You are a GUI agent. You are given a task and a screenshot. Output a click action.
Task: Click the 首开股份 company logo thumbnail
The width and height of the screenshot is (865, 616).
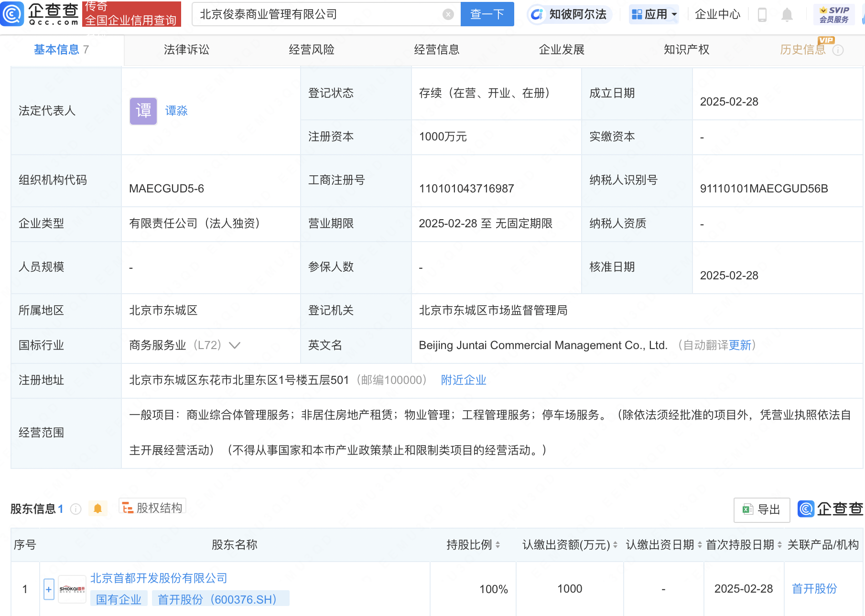coord(72,589)
